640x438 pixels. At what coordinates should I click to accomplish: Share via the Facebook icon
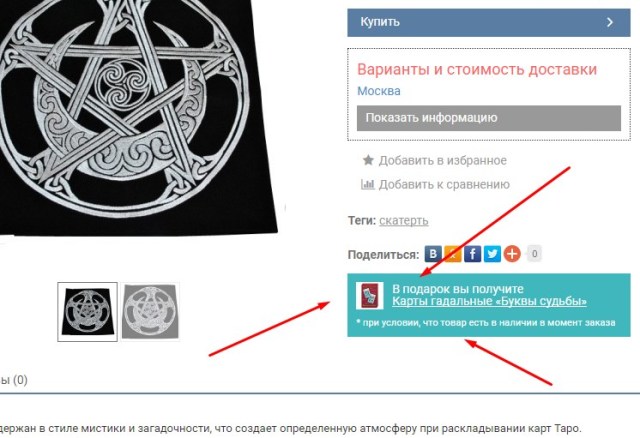472,254
